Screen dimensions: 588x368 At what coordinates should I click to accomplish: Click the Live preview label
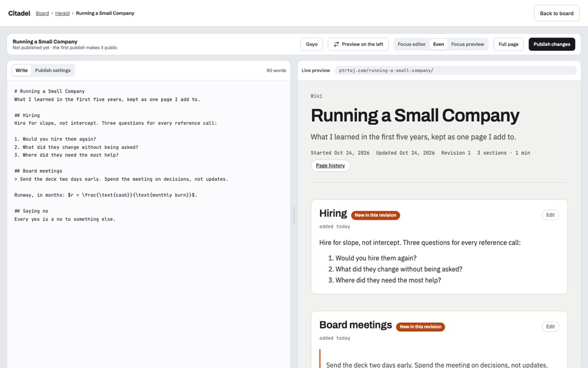(316, 70)
